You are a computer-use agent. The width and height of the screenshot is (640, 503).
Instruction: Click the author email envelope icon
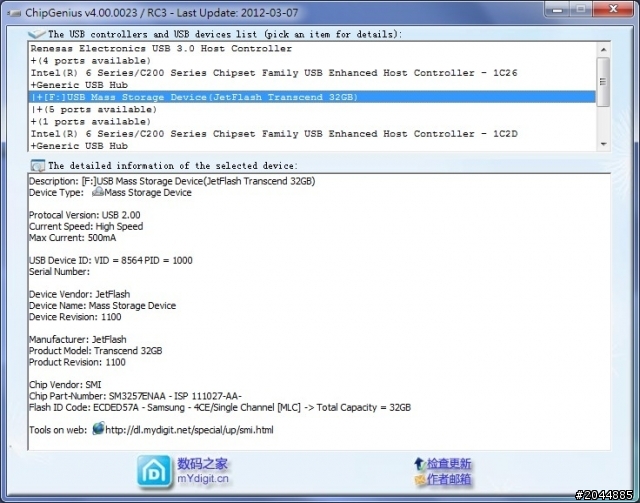[420, 479]
